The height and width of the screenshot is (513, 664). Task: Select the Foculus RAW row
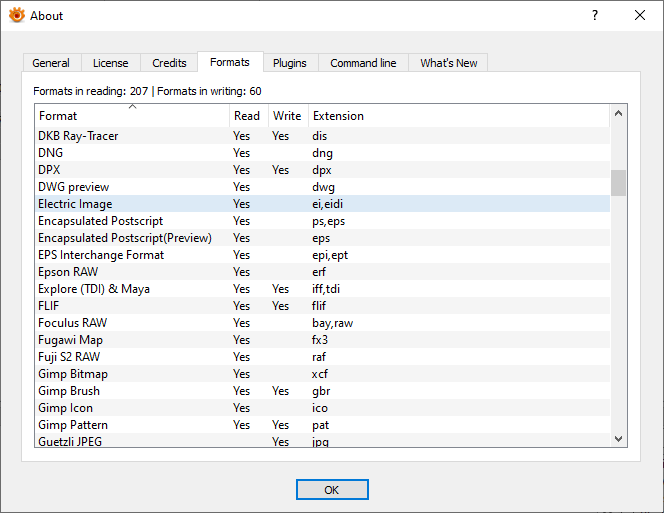[323, 323]
